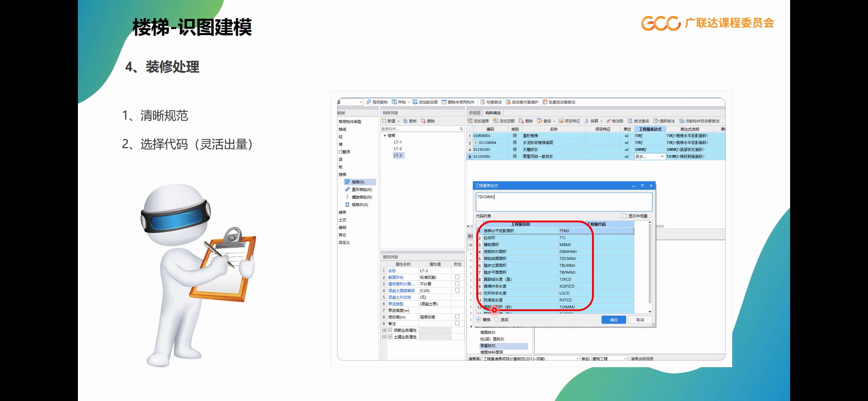Open 装修 category in navigation tree
This screenshot has height=401, width=868.
342,212
